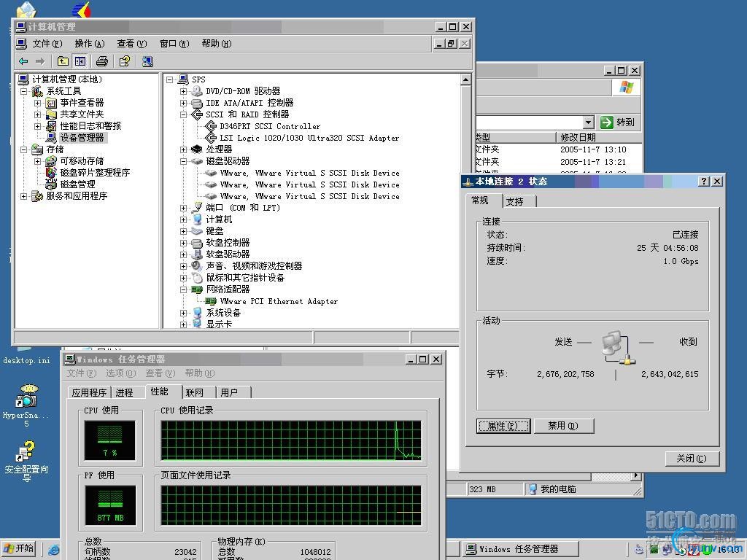Click the Up one level toolbar icon
This screenshot has width=747, height=560.
pos(63,61)
